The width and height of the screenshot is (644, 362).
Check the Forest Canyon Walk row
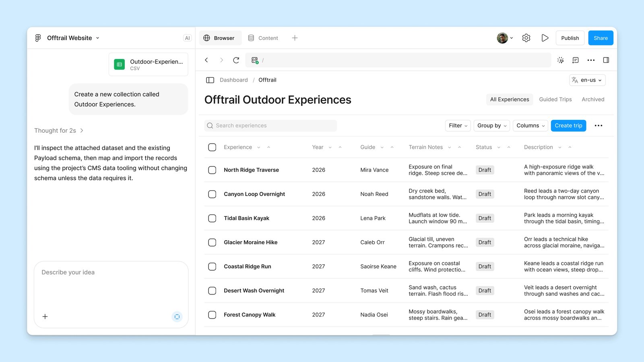pos(212,315)
